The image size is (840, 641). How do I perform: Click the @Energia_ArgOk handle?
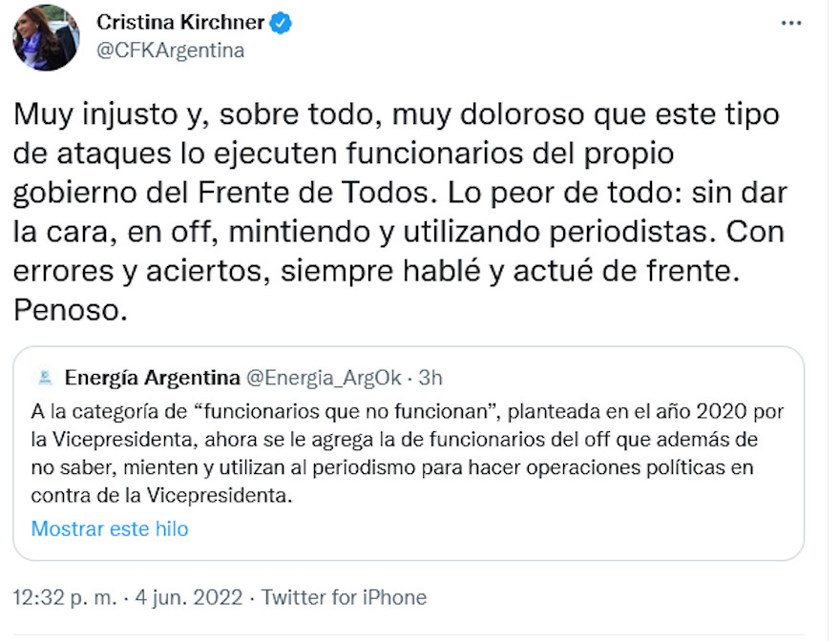[x=327, y=378]
